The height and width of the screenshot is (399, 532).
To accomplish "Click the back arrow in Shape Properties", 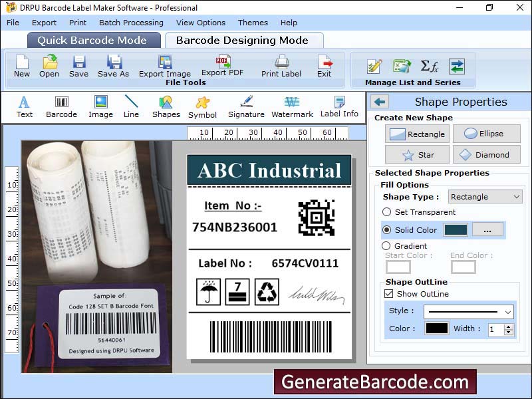I will [380, 102].
